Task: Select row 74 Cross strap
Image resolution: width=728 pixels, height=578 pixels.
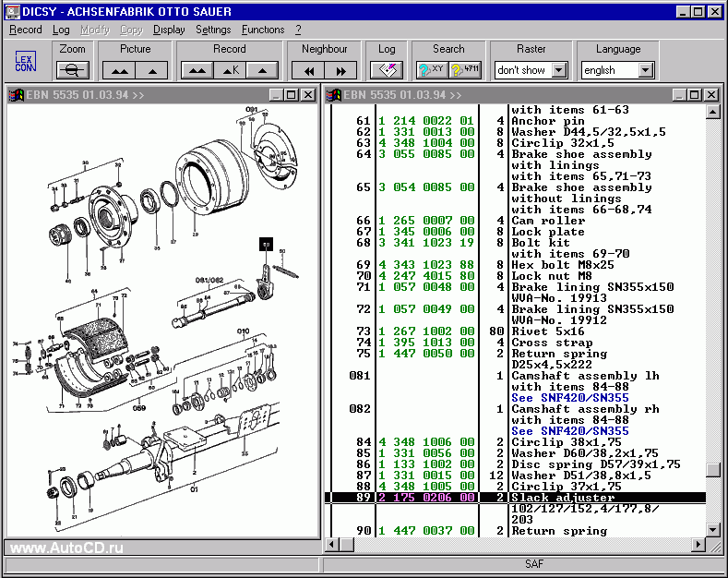Action: click(516, 343)
